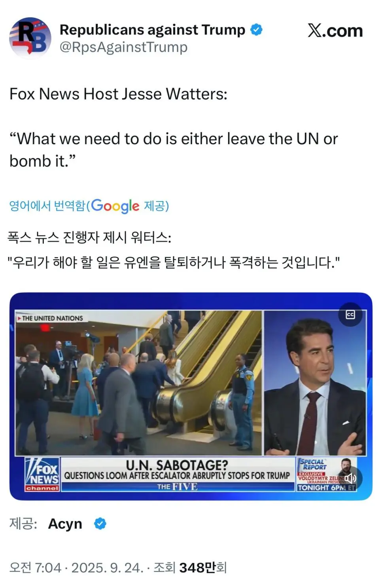Open the Republicans against Trump profile avatar
The image size is (382, 588).
point(30,38)
